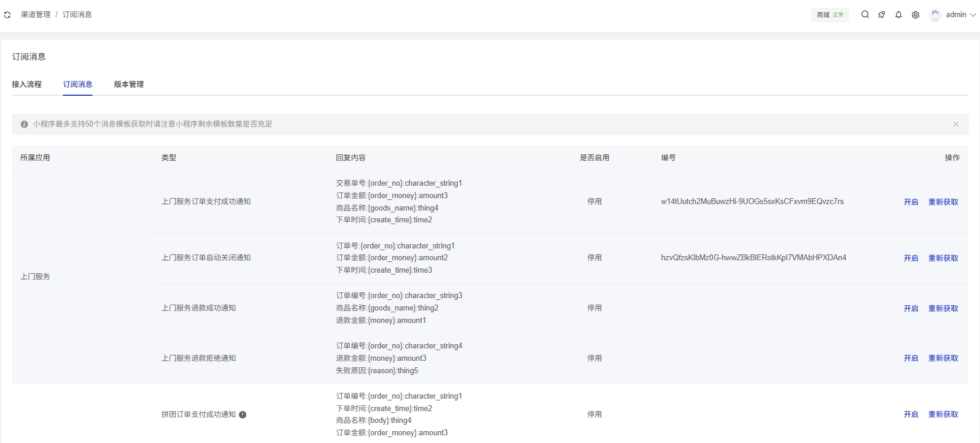The width and height of the screenshot is (980, 443).
Task: Click the refresh icon beside 渠道管理
Action: click(x=7, y=15)
